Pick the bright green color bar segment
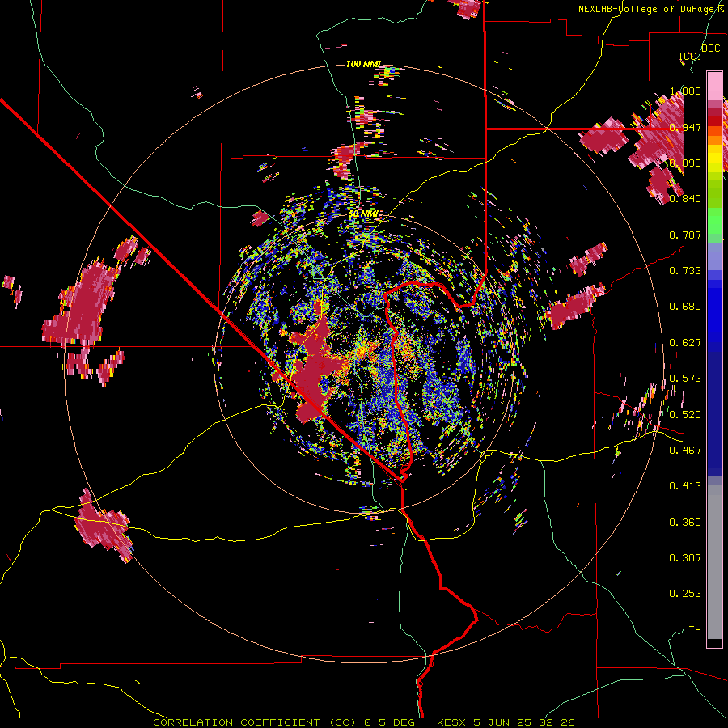 [714, 221]
